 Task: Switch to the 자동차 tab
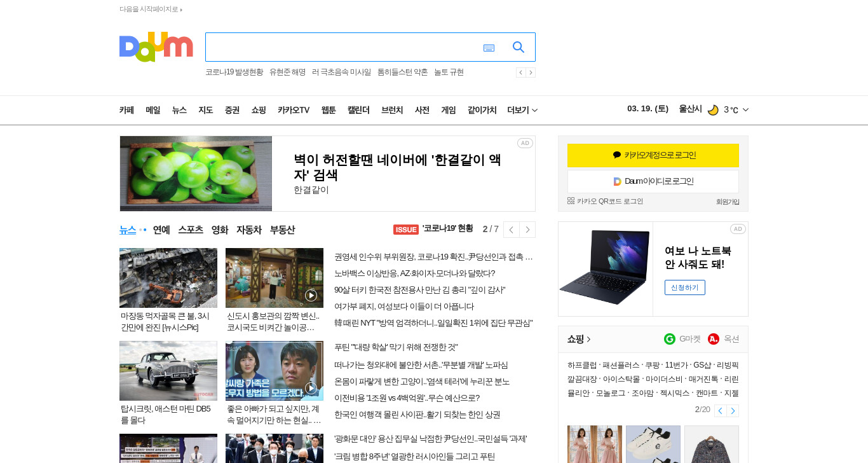pos(249,230)
